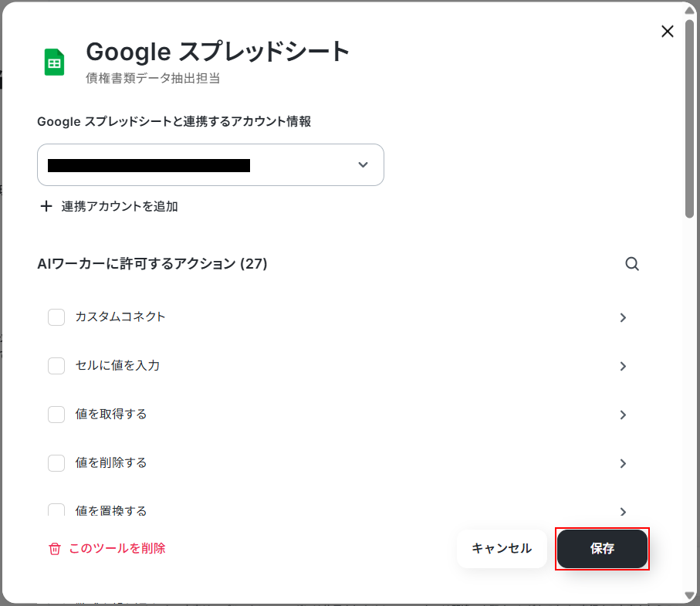The height and width of the screenshot is (606, 700).
Task: Check the セルに値を入力 action
Action: (56, 366)
